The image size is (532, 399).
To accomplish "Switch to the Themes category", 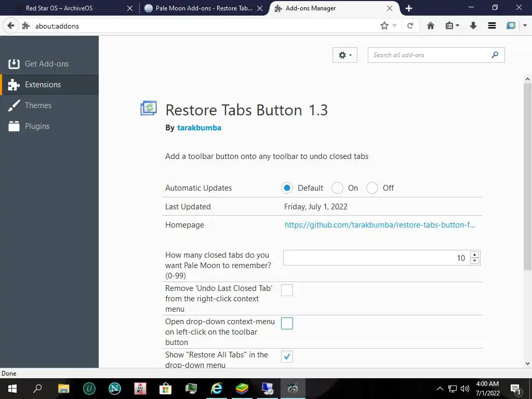I will (x=49, y=105).
